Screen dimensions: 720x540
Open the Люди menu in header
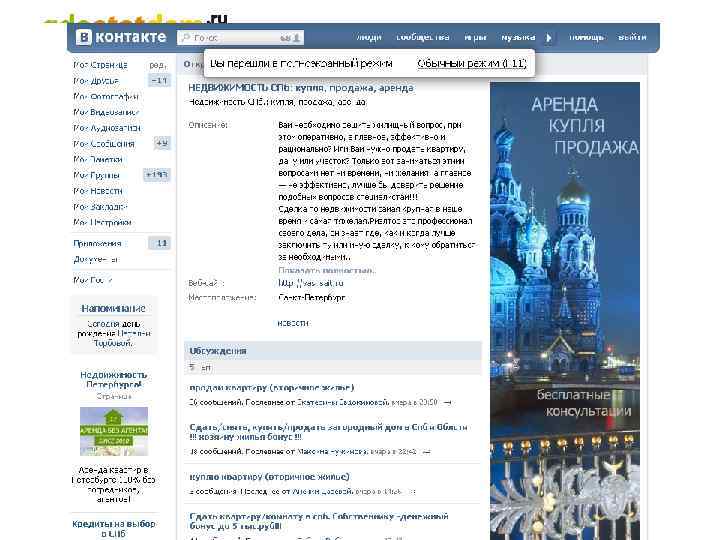coord(369,37)
